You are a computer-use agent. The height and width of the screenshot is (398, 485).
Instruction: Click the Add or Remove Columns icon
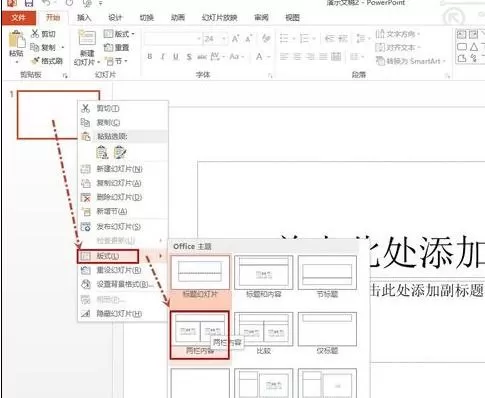pos(356,57)
